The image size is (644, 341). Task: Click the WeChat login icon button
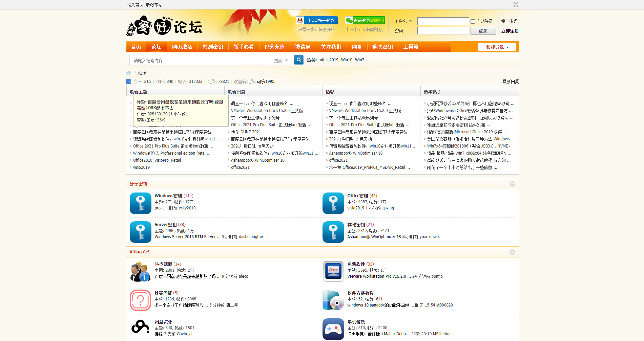pyautogui.click(x=365, y=20)
